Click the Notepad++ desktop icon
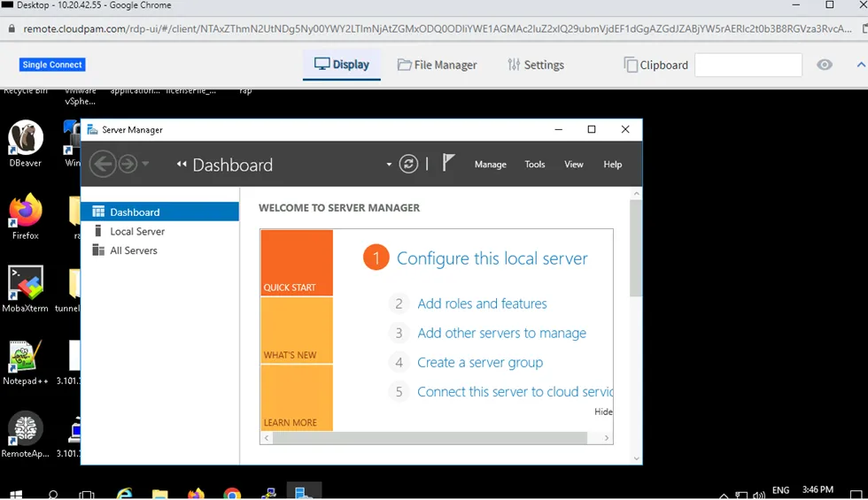 [x=25, y=362]
